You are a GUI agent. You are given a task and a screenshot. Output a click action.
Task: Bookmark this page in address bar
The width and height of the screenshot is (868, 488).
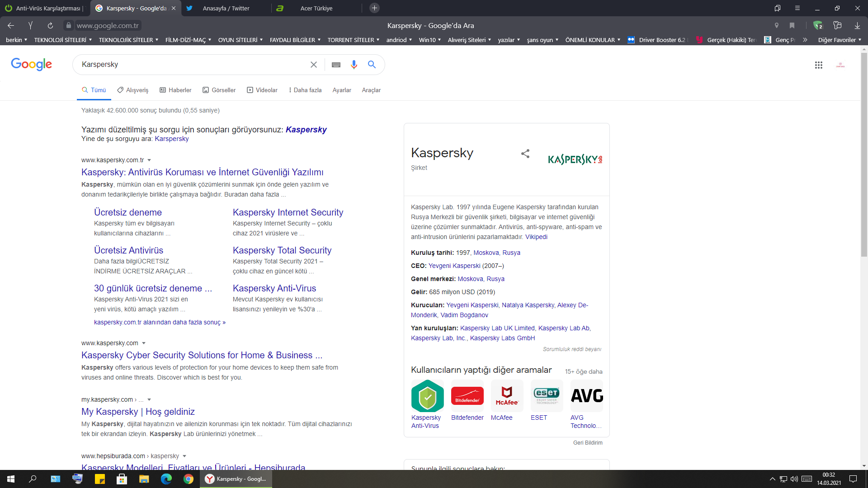(x=792, y=26)
